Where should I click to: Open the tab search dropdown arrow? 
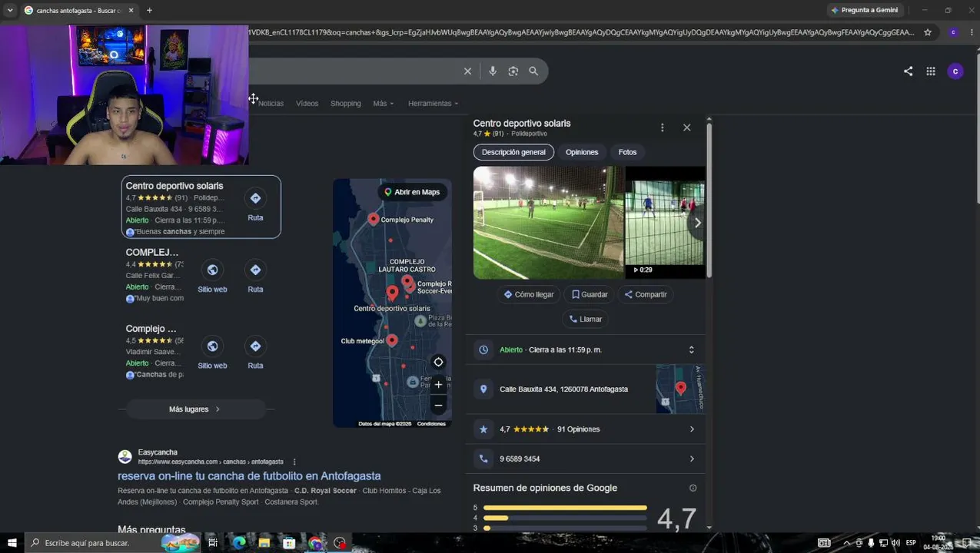pyautogui.click(x=9, y=10)
